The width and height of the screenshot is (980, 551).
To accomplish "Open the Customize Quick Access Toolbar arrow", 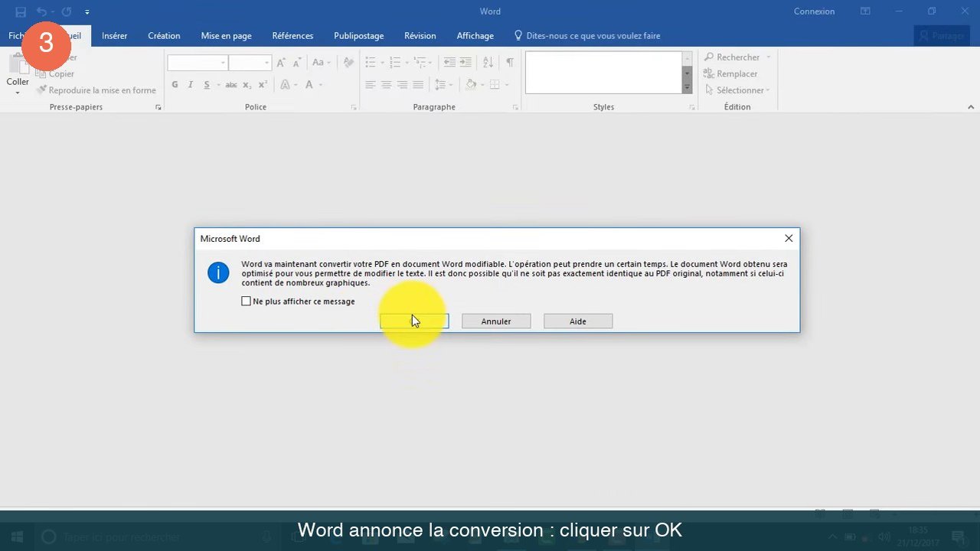I will (87, 12).
